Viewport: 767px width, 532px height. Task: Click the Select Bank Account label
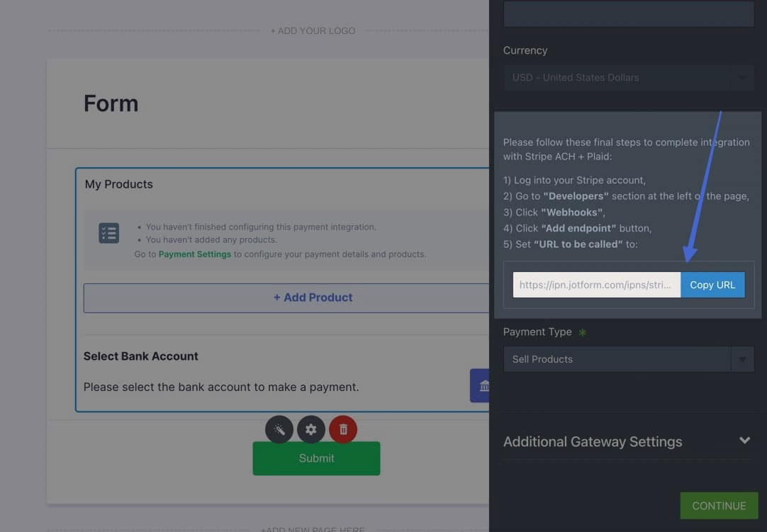(141, 356)
